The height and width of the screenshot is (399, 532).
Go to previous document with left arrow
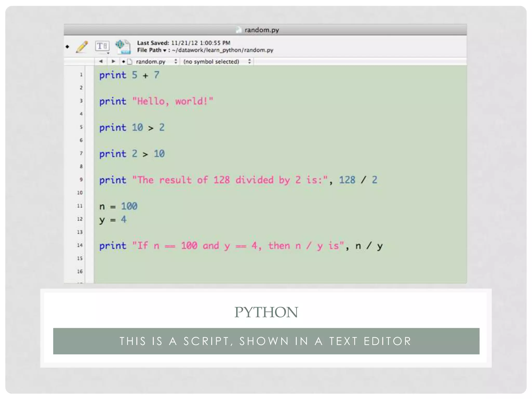point(101,62)
